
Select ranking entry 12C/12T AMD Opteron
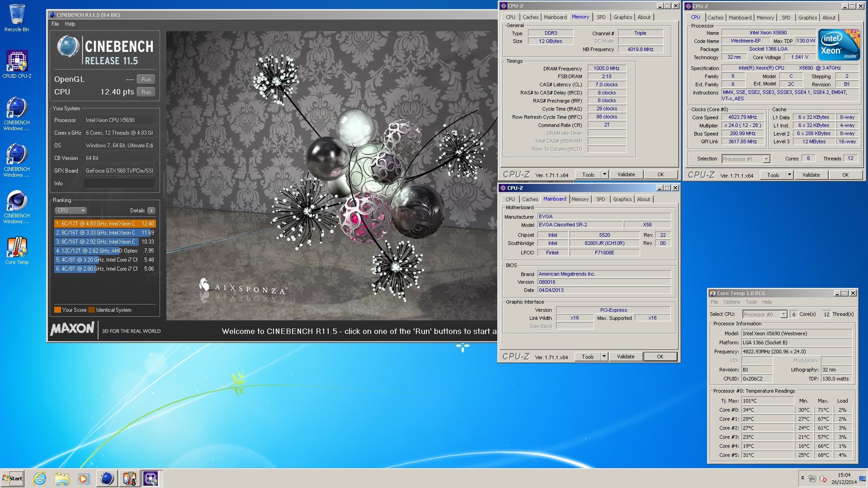[105, 251]
